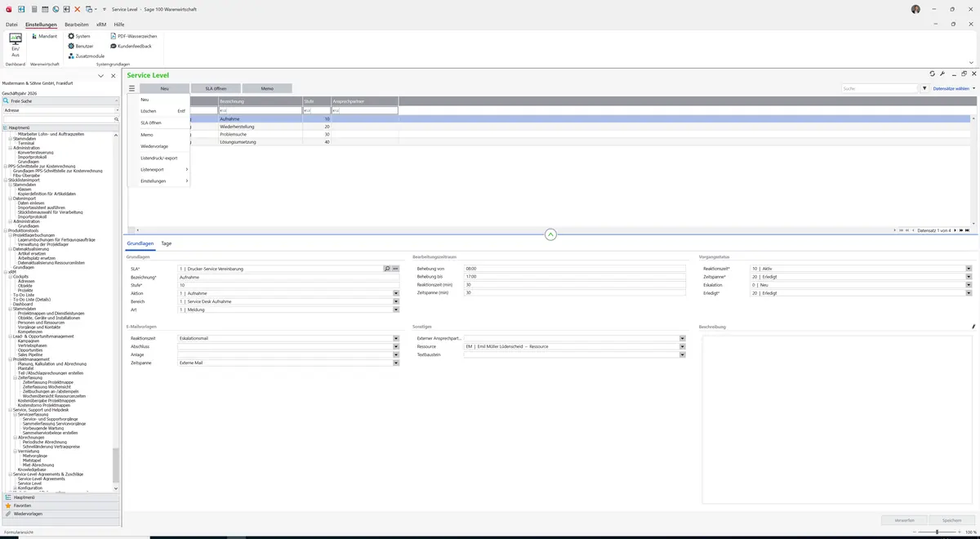Open Zusatzmodule in the ribbon

click(86, 56)
